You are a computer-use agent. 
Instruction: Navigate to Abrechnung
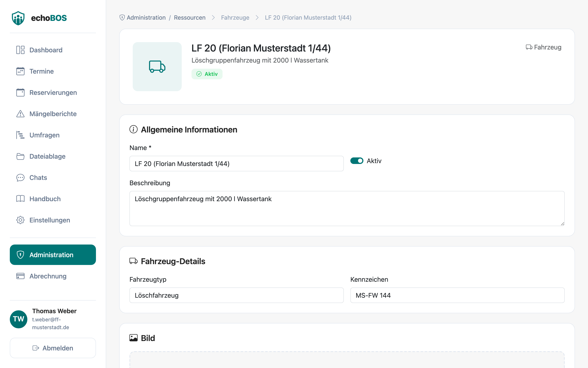tap(53, 276)
